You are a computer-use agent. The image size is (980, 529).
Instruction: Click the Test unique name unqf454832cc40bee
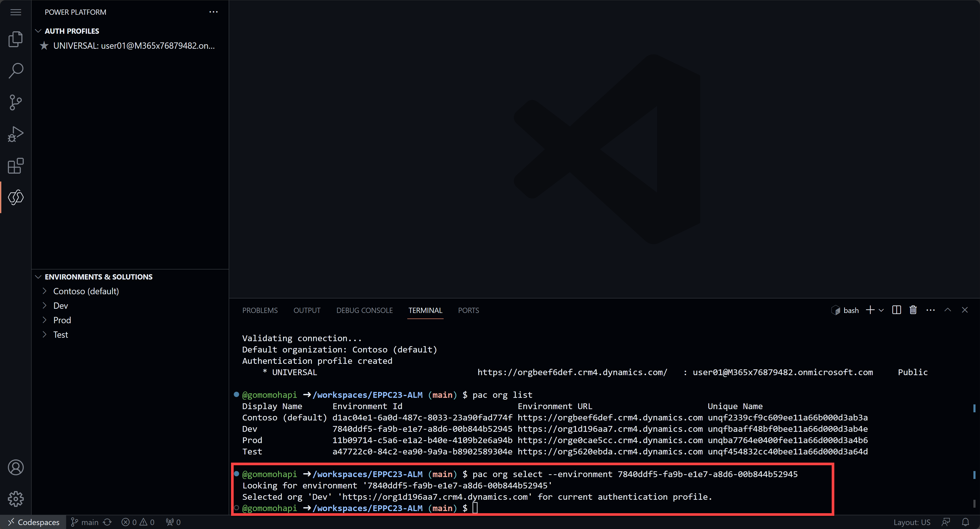[x=787, y=452]
